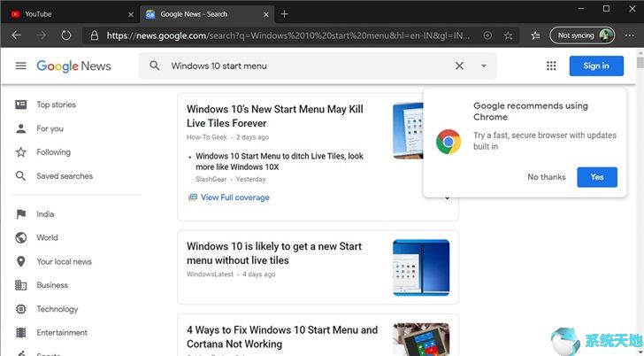644x356 pixels.
Task: Open headline 4 Ways to Fix Windows 10 Start Menu
Action: click(281, 337)
